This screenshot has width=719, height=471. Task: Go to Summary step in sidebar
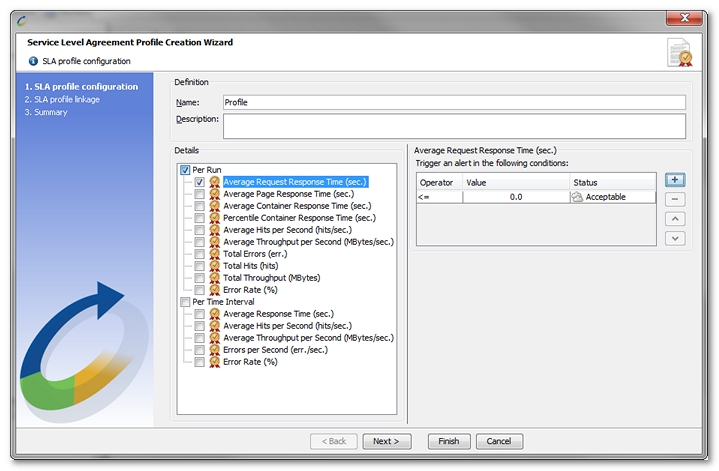(x=48, y=113)
